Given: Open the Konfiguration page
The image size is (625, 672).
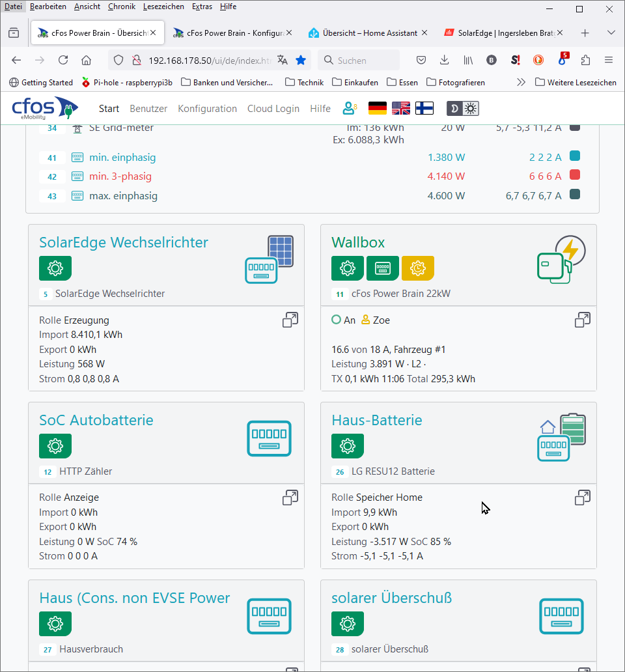Looking at the screenshot, I should coord(207,109).
